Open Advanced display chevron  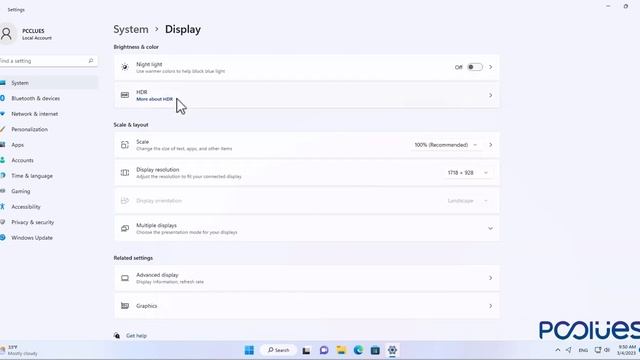click(491, 278)
